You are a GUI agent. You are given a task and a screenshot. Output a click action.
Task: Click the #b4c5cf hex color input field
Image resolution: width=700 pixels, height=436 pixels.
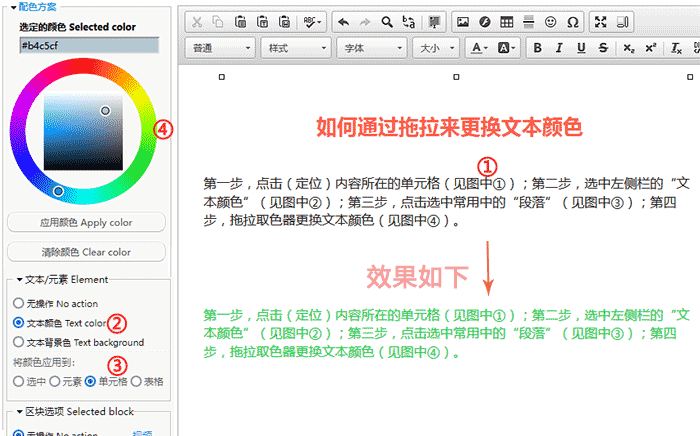[89, 46]
